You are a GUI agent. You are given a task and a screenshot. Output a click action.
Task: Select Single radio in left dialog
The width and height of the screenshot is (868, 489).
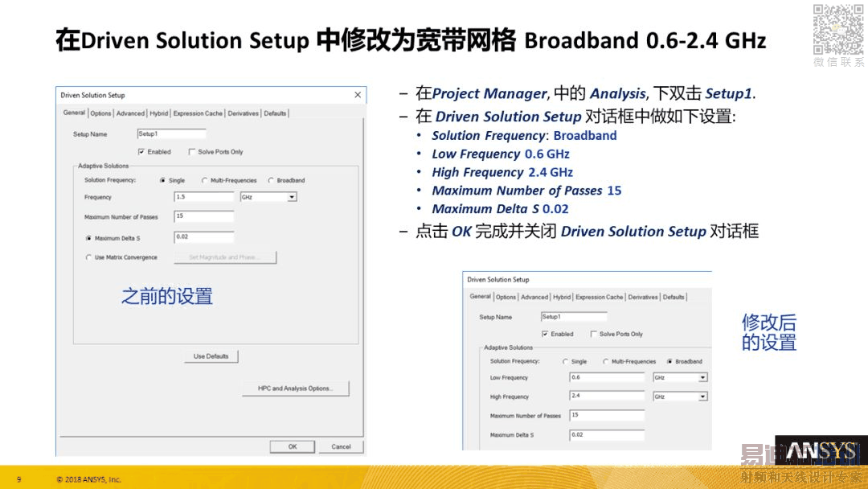(x=162, y=180)
